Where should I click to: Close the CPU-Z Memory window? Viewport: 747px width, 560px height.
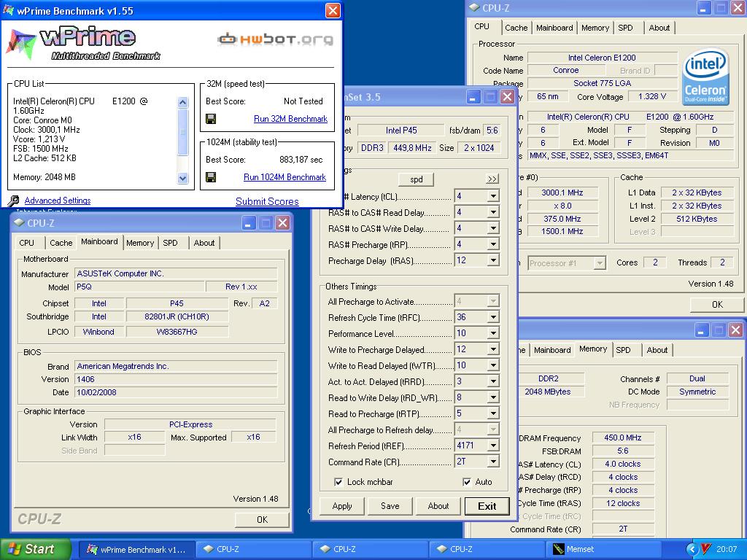[735, 330]
